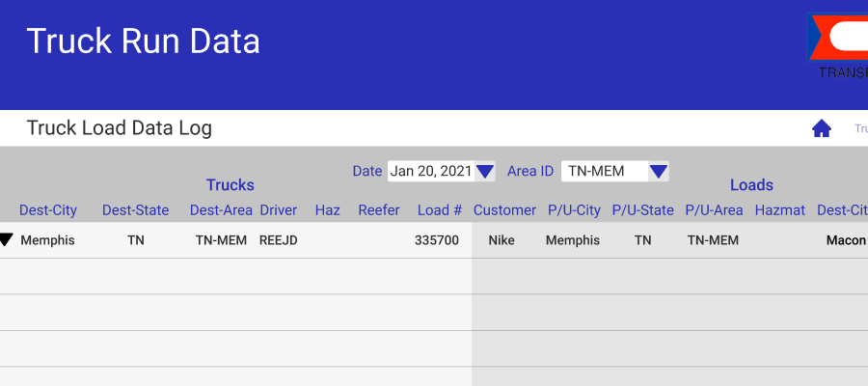The image size is (868, 386).
Task: Open the Date dropdown arrow
Action: pyautogui.click(x=485, y=172)
